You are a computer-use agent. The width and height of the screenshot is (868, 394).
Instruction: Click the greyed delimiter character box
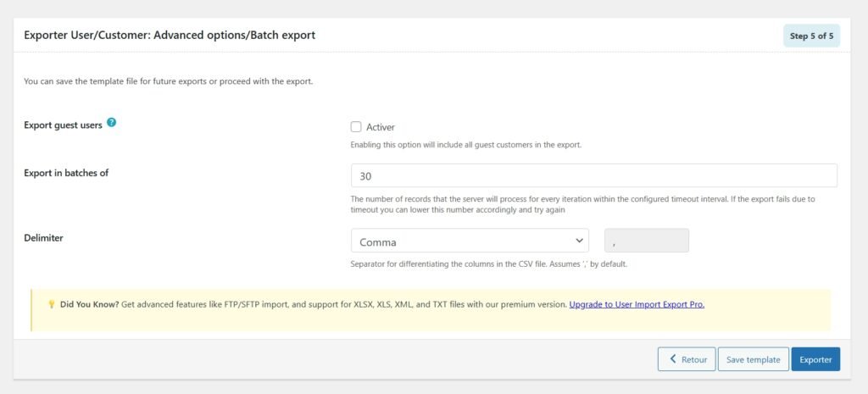[646, 241]
